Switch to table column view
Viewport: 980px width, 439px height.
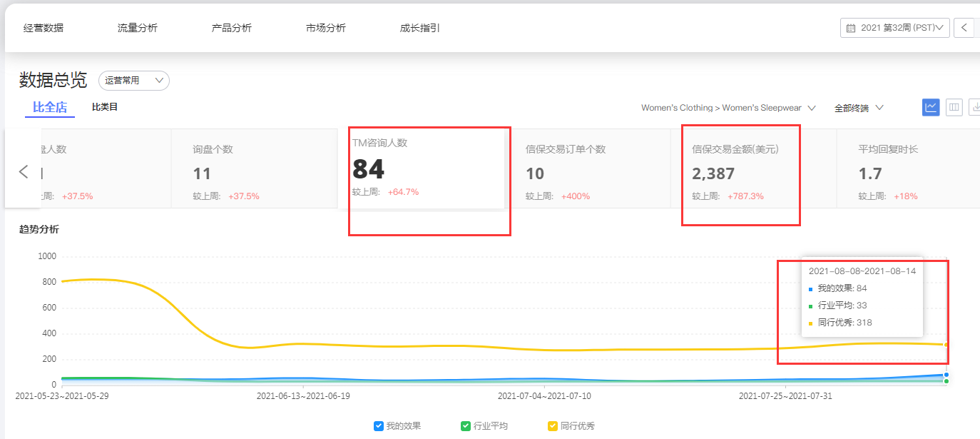954,108
